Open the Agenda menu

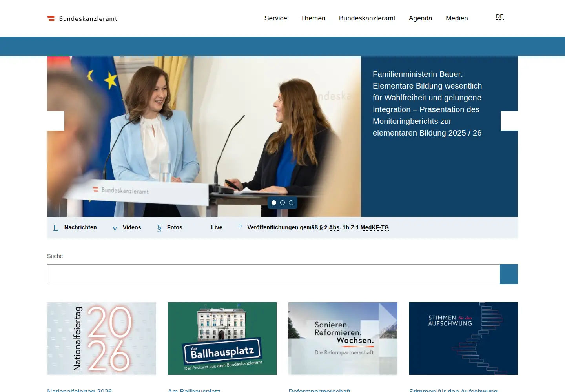point(420,18)
